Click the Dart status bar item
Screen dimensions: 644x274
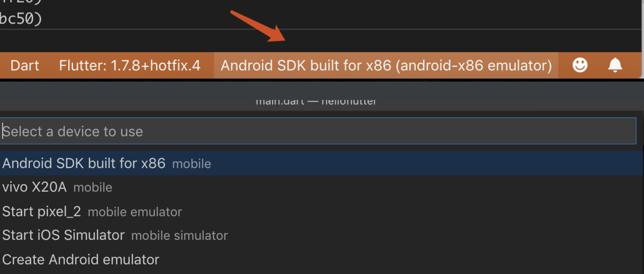point(24,65)
